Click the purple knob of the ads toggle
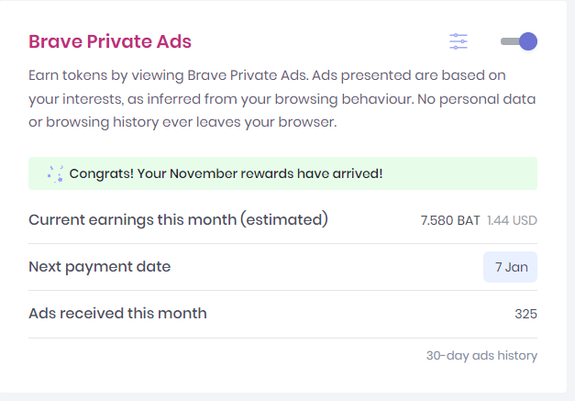 point(528,41)
